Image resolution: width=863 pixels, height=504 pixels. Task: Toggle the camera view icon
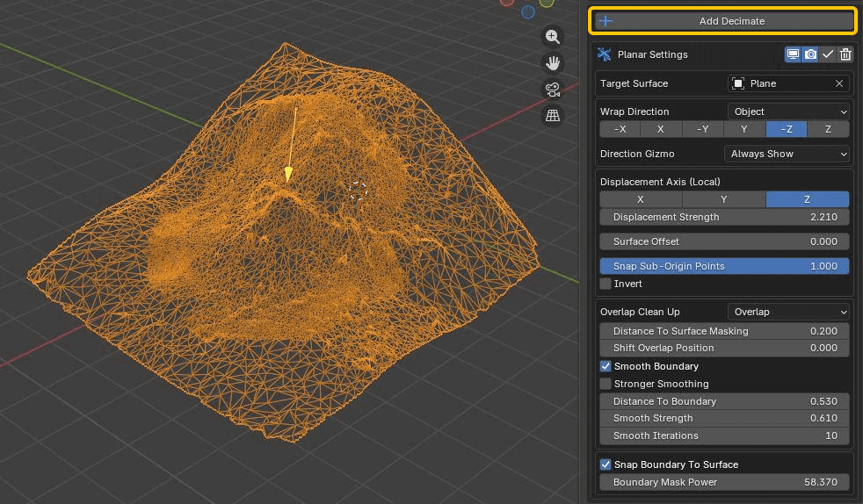pos(553,89)
